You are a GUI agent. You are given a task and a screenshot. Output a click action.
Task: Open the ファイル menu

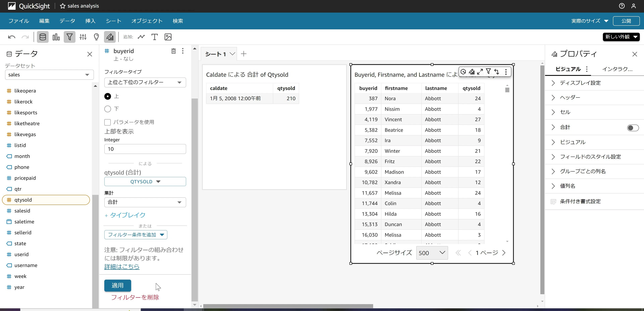click(x=19, y=21)
